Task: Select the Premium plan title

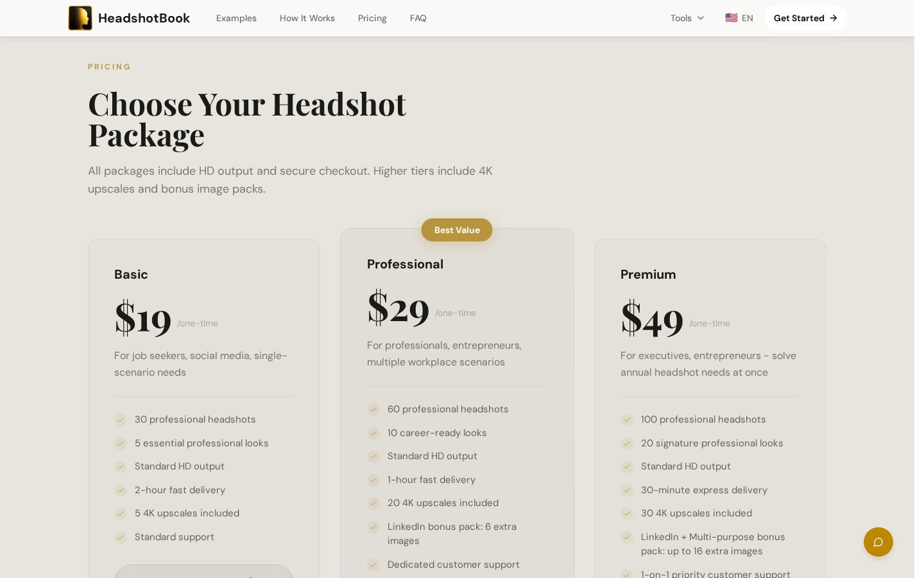Action: tap(648, 274)
